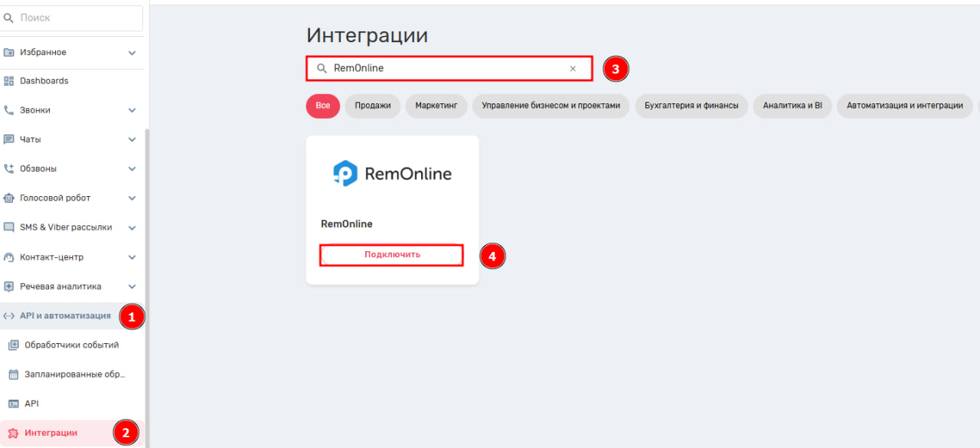Open the RemOnline logo thumbnail
980x448 pixels.
(392, 174)
